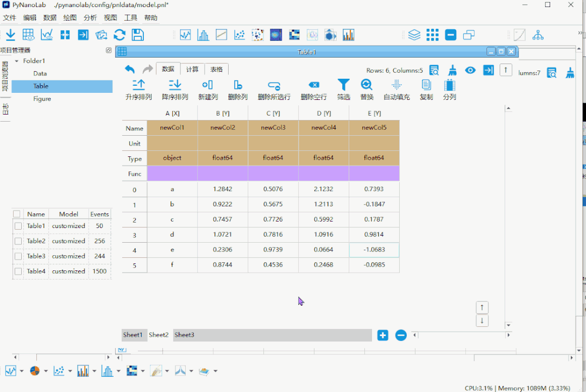Expand the scatter plot dropdown arrow

coord(70,371)
